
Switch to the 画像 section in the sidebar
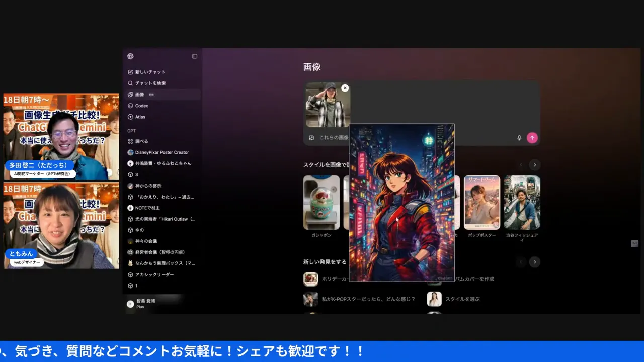click(130, 94)
